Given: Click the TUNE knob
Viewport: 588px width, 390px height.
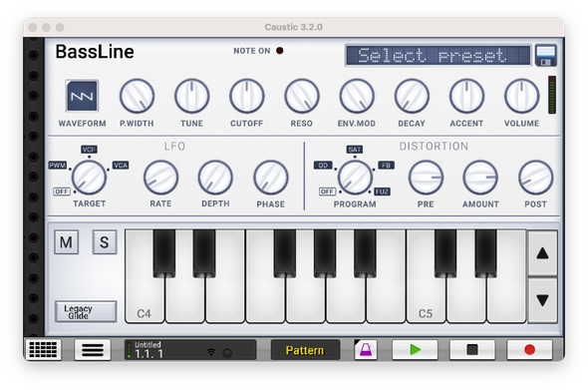Looking at the screenshot, I should click(191, 96).
